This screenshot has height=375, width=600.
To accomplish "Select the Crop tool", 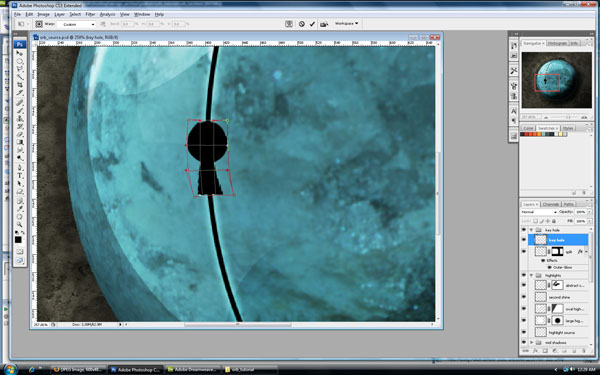I will [20, 85].
